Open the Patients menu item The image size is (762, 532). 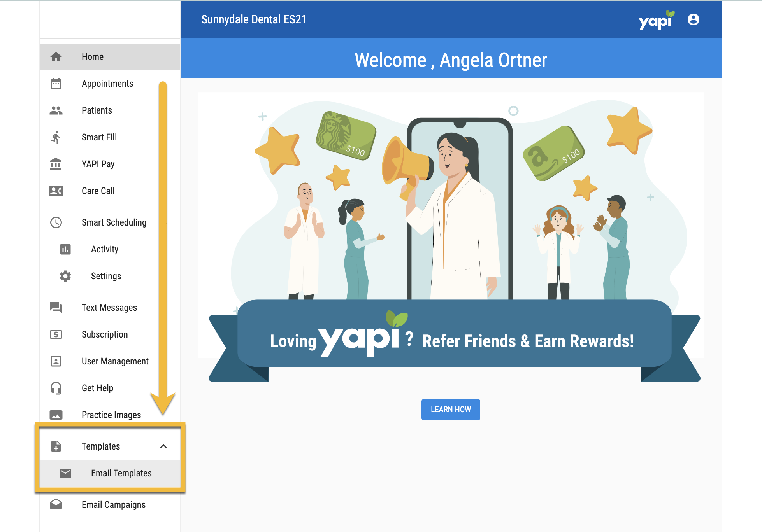[x=110, y=110]
